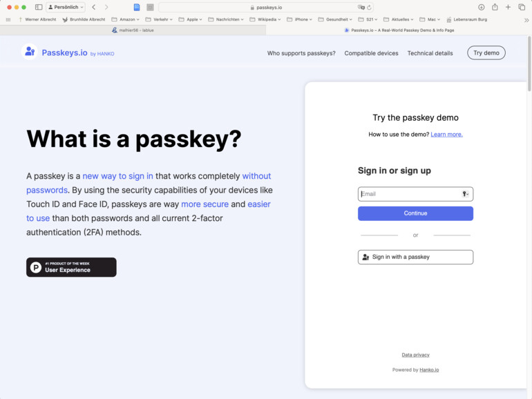
Task: Follow the 'Learn more.' link
Action: point(446,134)
